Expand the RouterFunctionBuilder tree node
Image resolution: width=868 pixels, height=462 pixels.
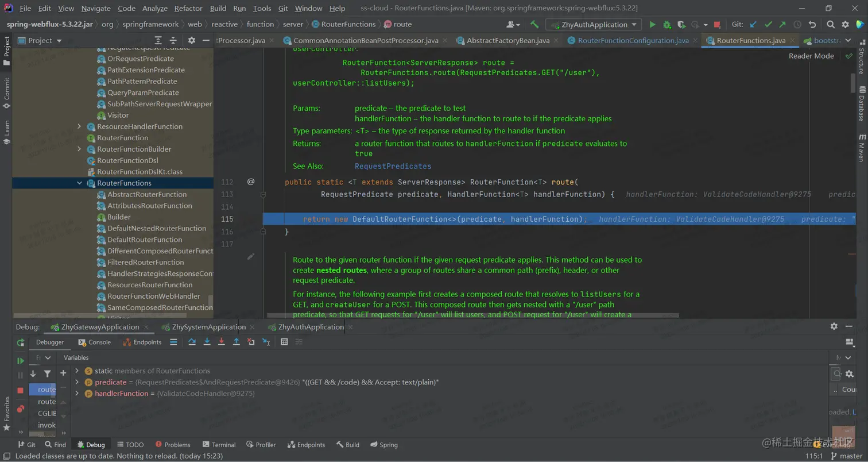(x=80, y=149)
